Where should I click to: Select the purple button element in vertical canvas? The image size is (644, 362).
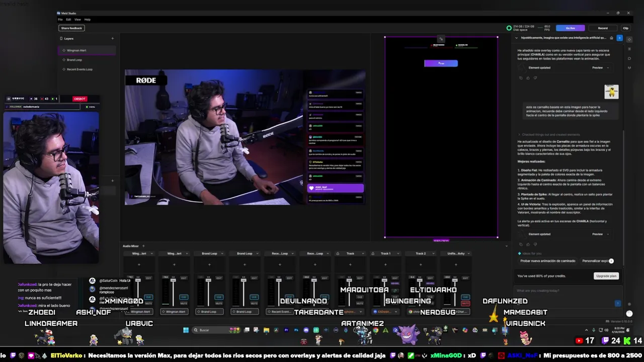(x=441, y=63)
